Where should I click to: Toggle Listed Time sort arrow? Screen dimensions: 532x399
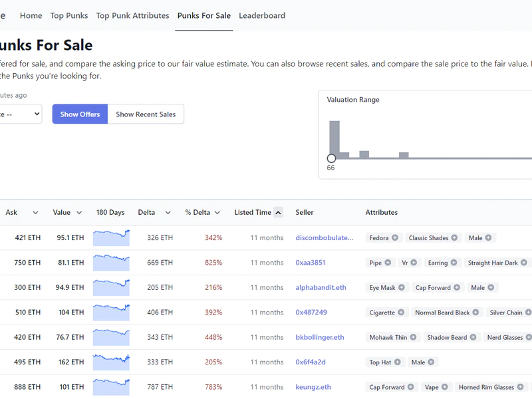click(x=278, y=213)
